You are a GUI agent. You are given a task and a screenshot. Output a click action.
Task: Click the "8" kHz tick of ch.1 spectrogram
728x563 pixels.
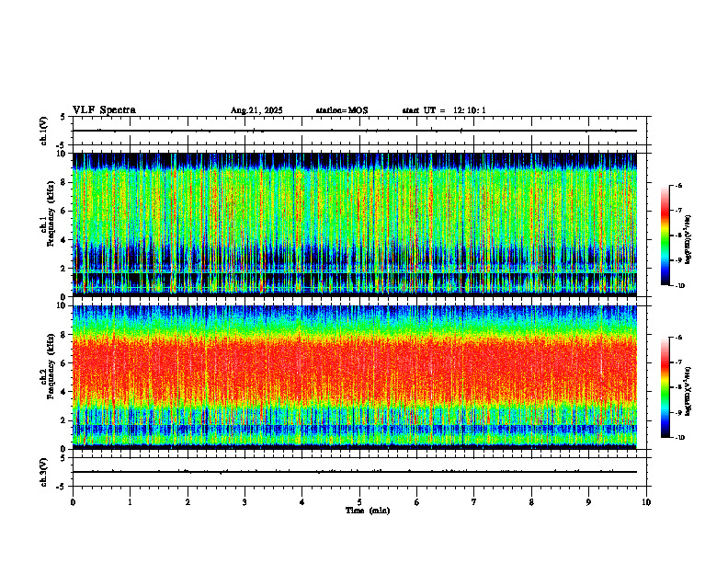click(64, 182)
